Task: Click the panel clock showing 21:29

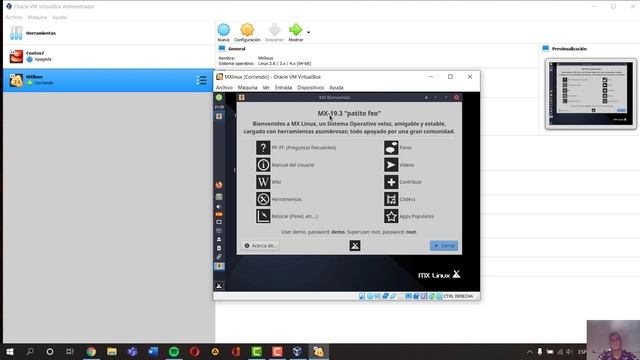Action: tap(219, 107)
